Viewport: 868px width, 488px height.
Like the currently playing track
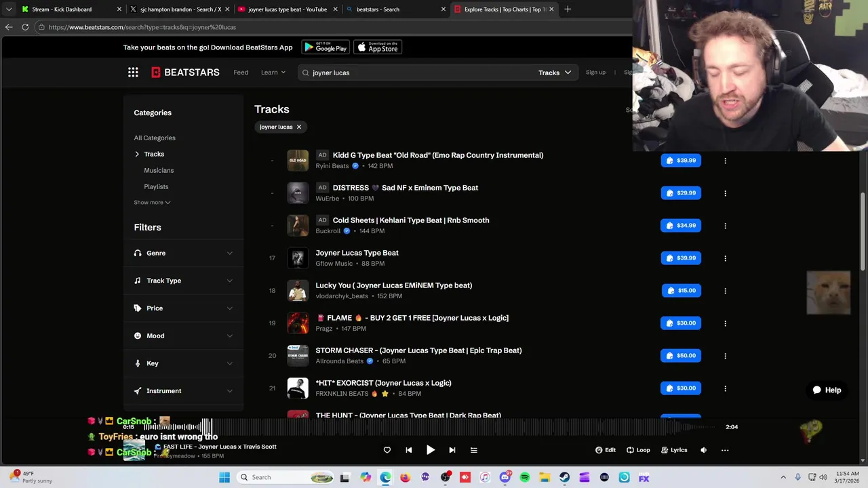tap(387, 450)
